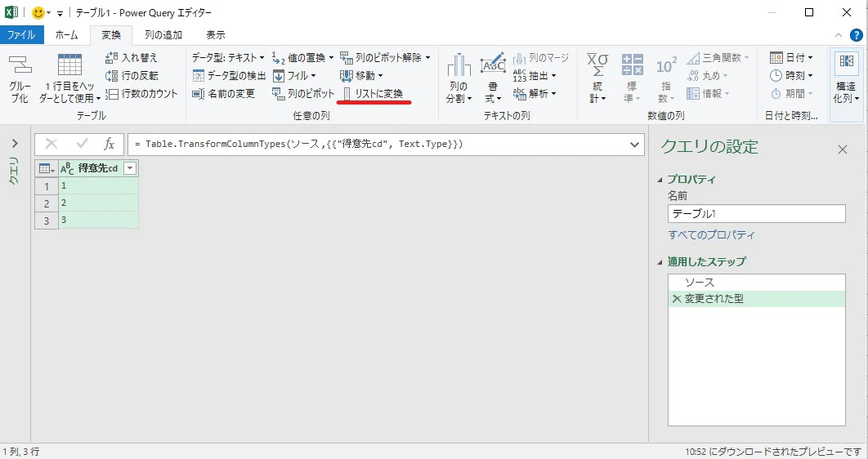The width and height of the screenshot is (868, 459).
Task: Collapse the ribbon with up chevron
Action: pos(838,35)
